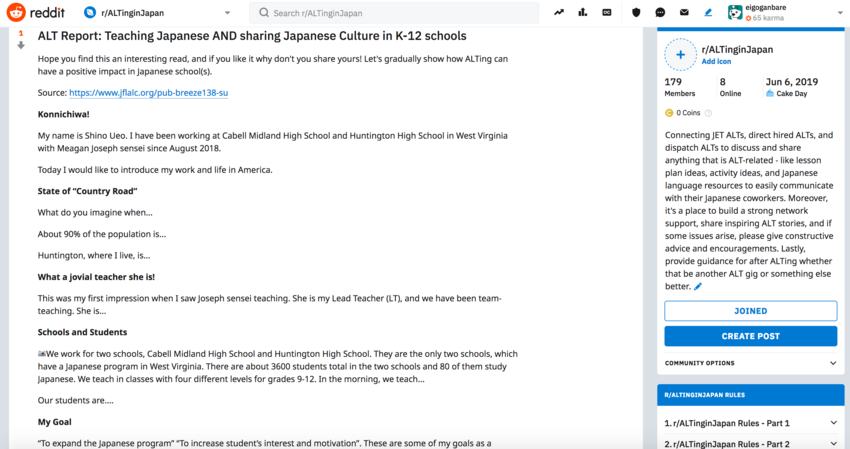Click the post title ALT Report
The image size is (850, 449).
coord(252,36)
